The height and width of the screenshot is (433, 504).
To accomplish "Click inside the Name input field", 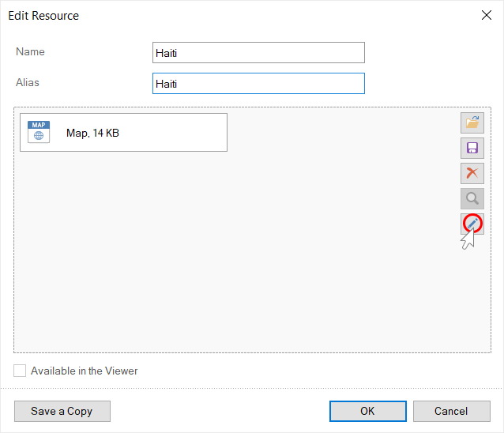I will tap(258, 53).
